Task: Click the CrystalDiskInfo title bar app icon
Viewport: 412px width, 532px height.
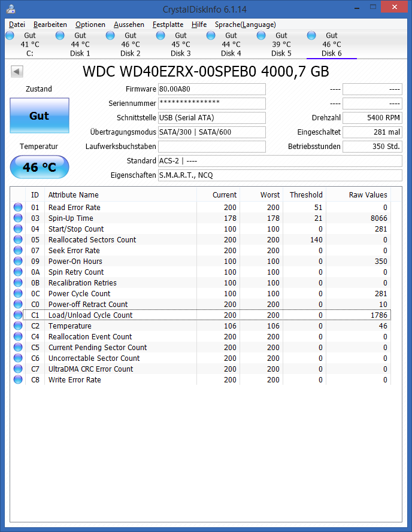Action: pyautogui.click(x=11, y=8)
